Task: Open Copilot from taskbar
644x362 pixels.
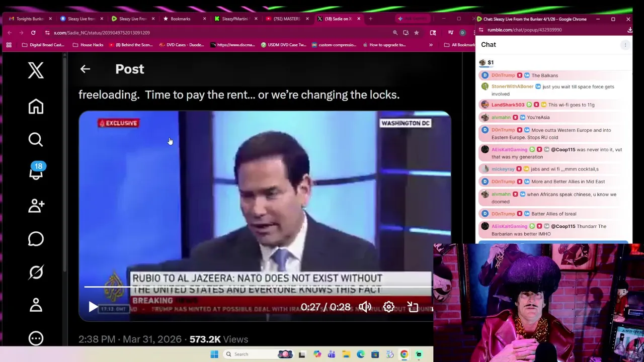Action: point(317,354)
